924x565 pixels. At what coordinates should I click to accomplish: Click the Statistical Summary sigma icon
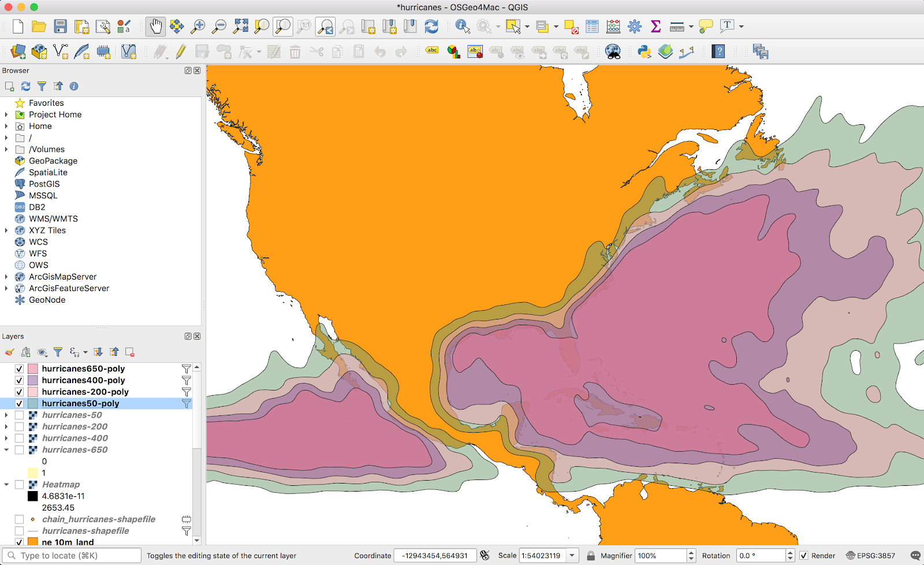click(655, 27)
